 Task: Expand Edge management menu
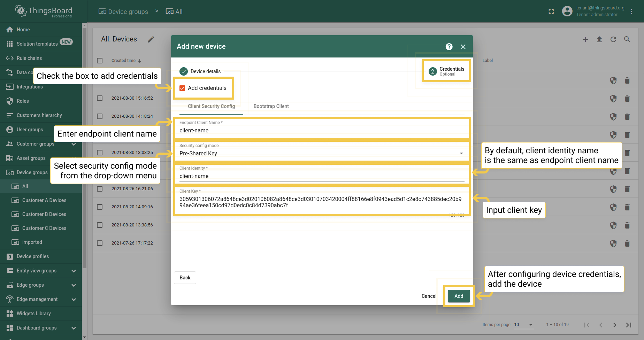pyautogui.click(x=74, y=300)
